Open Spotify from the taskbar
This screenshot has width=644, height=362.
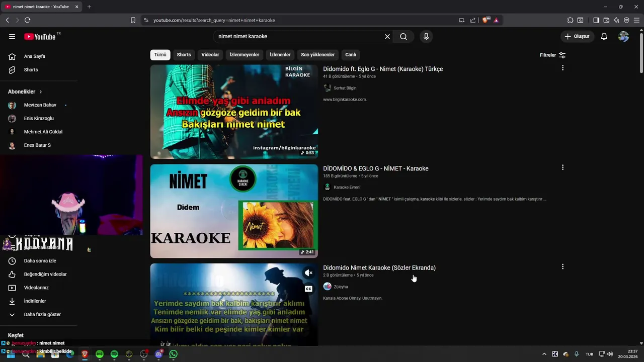[x=114, y=354]
